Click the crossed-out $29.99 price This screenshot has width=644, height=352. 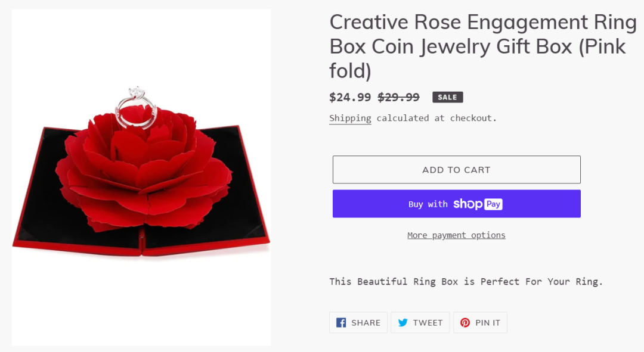[x=398, y=97]
